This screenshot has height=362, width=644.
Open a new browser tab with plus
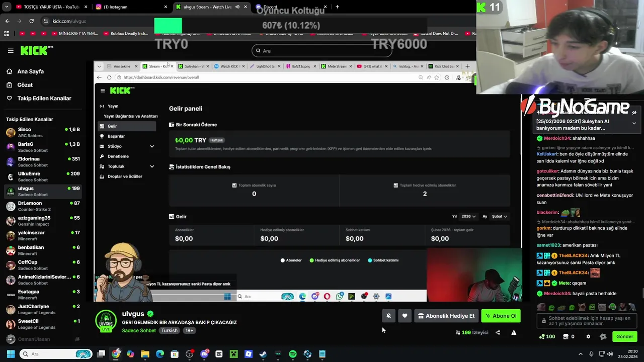tap(337, 7)
